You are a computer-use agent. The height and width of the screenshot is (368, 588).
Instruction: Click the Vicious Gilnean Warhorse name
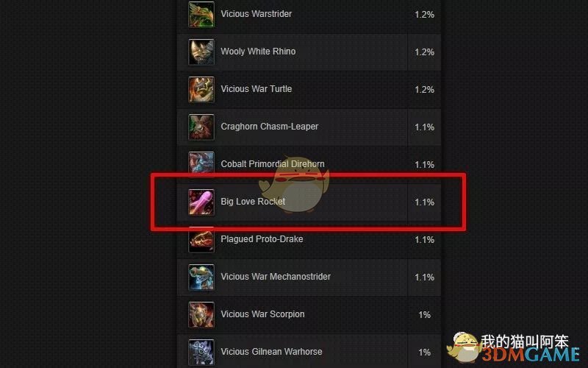[271, 352]
